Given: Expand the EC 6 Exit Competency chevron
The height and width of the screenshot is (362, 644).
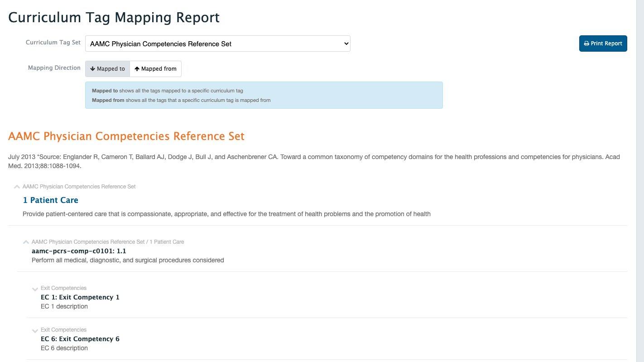Looking at the screenshot, I should pyautogui.click(x=35, y=330).
